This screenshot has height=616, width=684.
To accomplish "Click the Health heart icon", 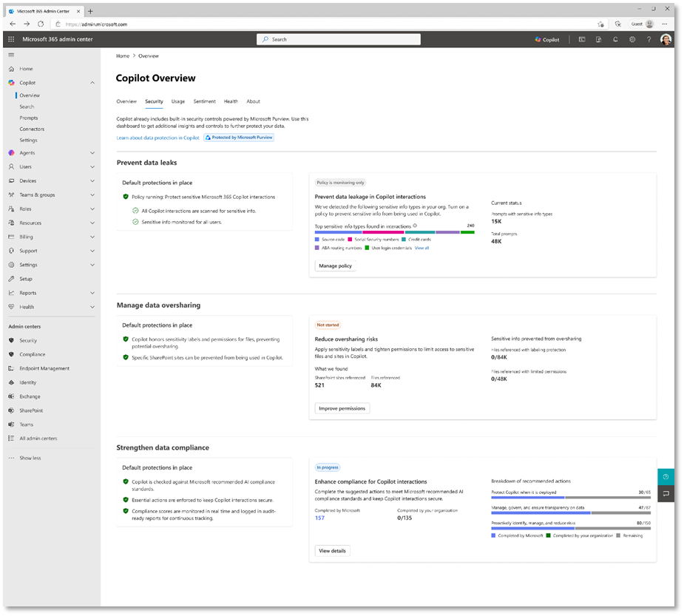I will pyautogui.click(x=11, y=307).
